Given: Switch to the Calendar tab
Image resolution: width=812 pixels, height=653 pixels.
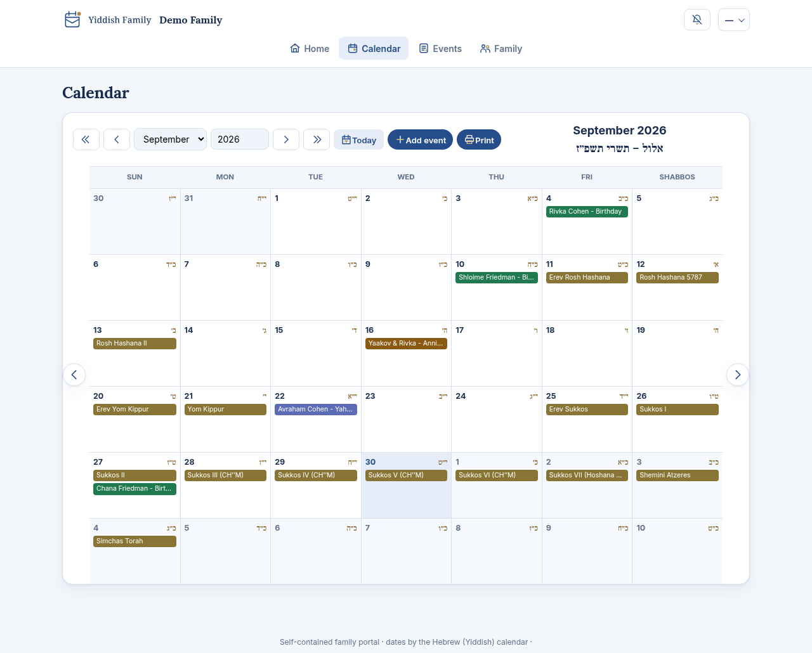Looking at the screenshot, I should [374, 49].
